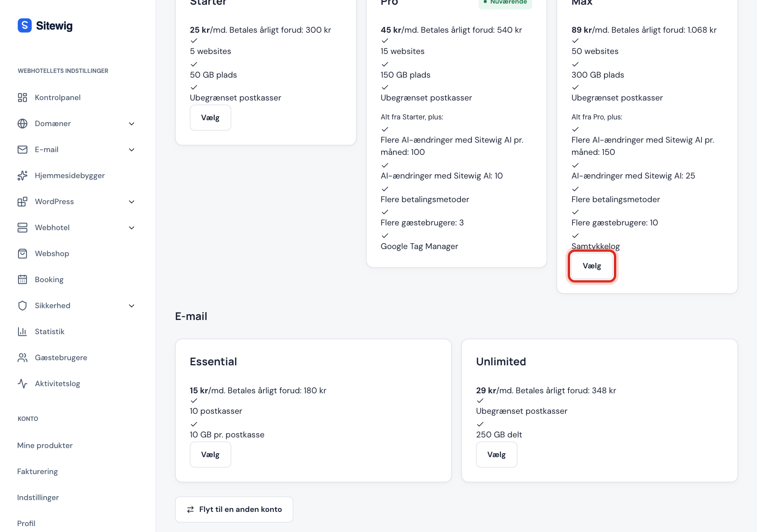Click Flyt til en anden konto
The image size is (757, 532).
[234, 510]
